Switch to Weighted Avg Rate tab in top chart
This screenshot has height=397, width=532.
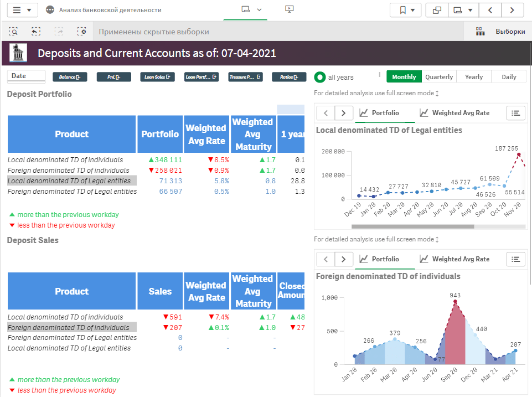(x=454, y=113)
